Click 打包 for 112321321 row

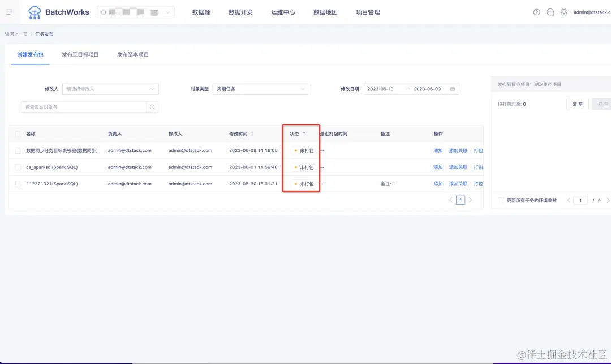point(478,184)
